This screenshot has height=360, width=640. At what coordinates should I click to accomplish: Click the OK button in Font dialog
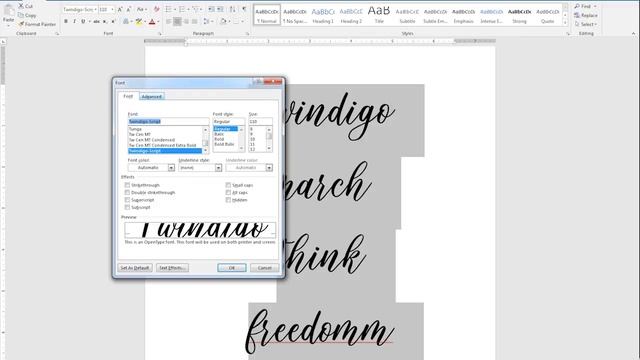click(x=232, y=268)
